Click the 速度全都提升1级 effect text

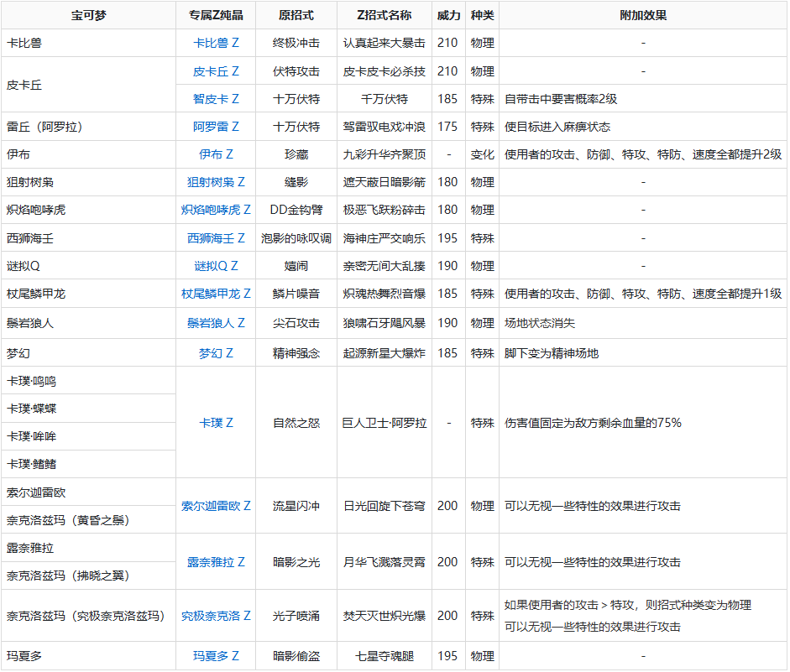point(737,294)
